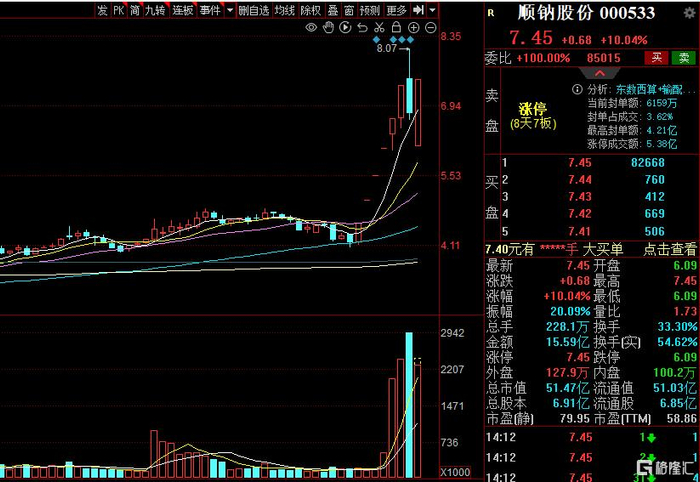
Task: Click the 发 toolbar button
Action: click(102, 10)
